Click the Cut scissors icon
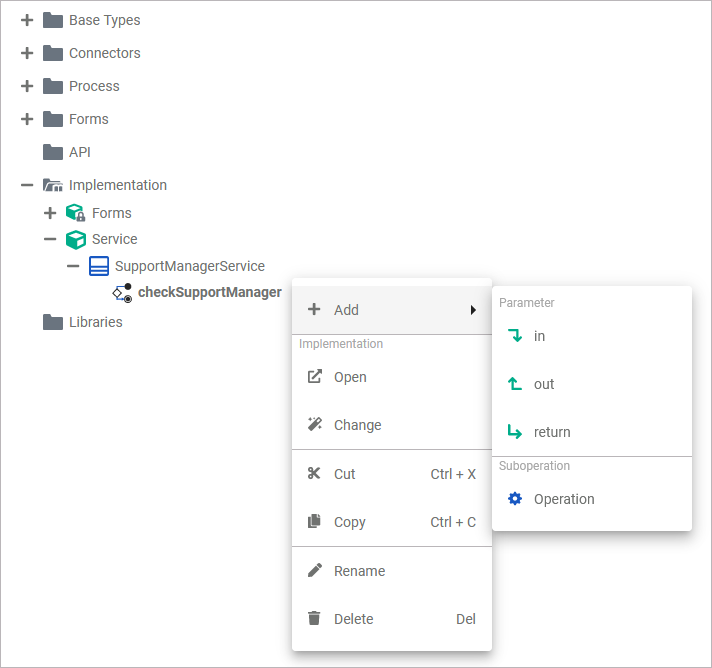Screen dimensions: 712x668 pyautogui.click(x=314, y=473)
